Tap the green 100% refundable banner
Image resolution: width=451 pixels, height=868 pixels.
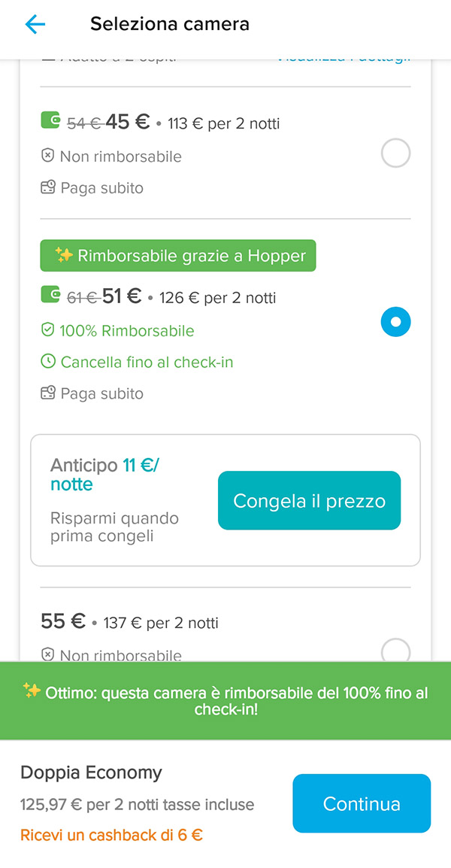click(x=225, y=701)
